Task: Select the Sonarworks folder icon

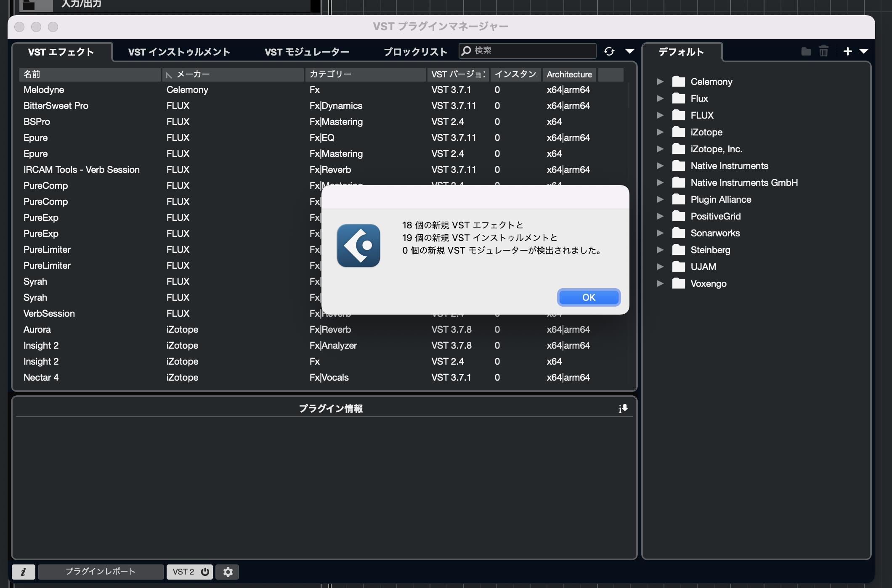Action: click(679, 233)
